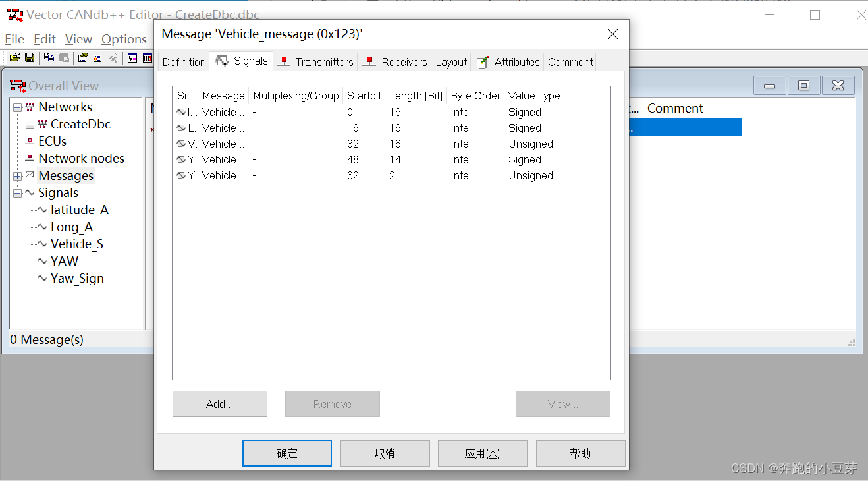Restore the Overall View child window

click(x=803, y=86)
